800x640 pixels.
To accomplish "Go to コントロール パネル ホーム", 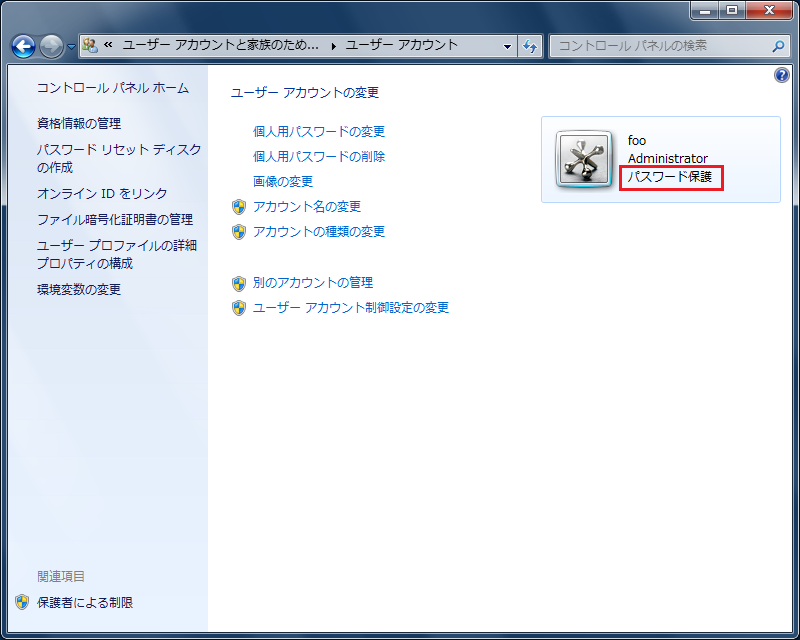I will pyautogui.click(x=113, y=88).
